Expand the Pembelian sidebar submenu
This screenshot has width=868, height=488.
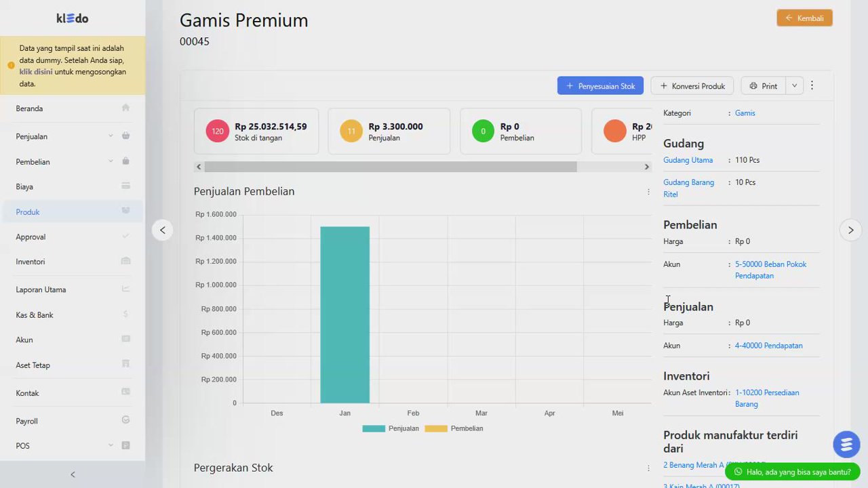111,161
